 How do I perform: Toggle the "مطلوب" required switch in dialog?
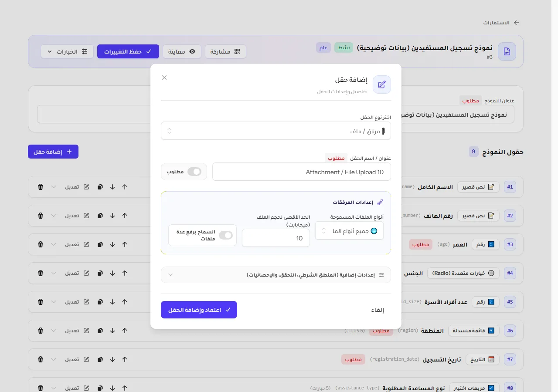click(194, 172)
